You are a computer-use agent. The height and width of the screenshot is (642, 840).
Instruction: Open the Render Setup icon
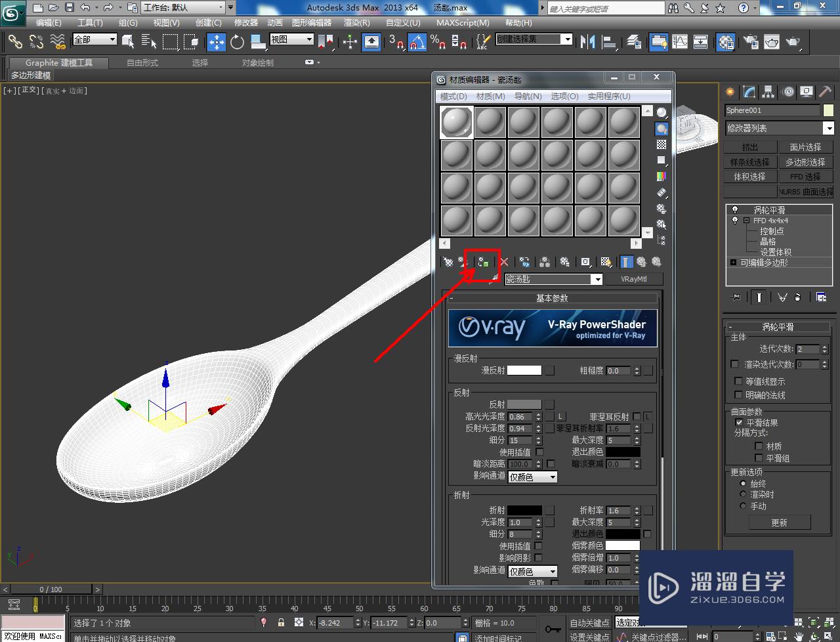[750, 42]
